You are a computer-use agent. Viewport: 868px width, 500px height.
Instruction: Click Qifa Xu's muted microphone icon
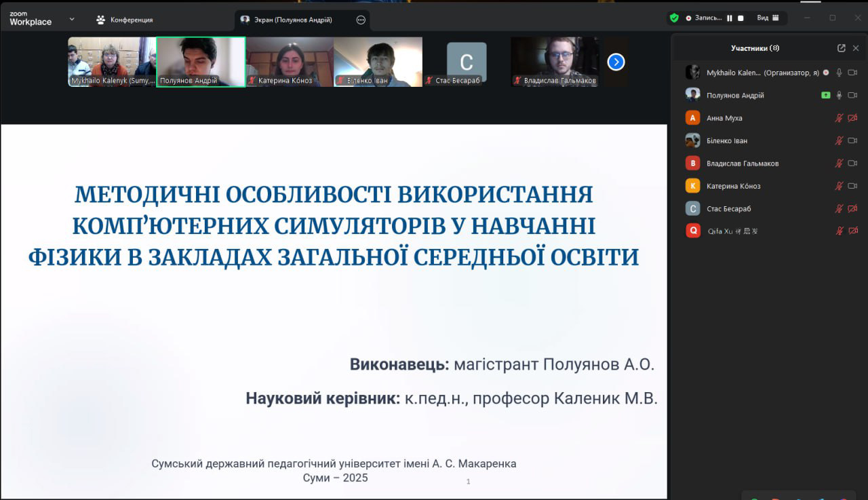[839, 231]
